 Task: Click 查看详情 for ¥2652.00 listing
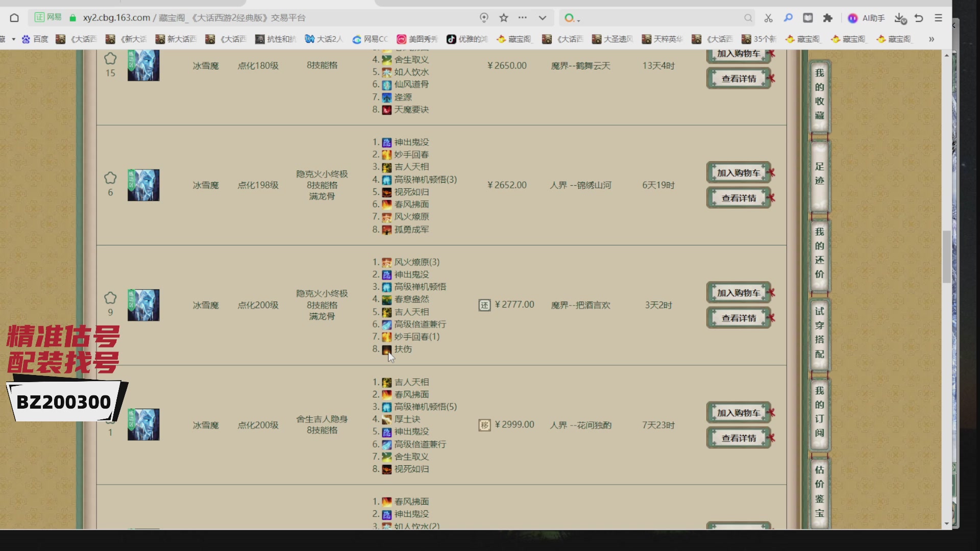tap(738, 198)
